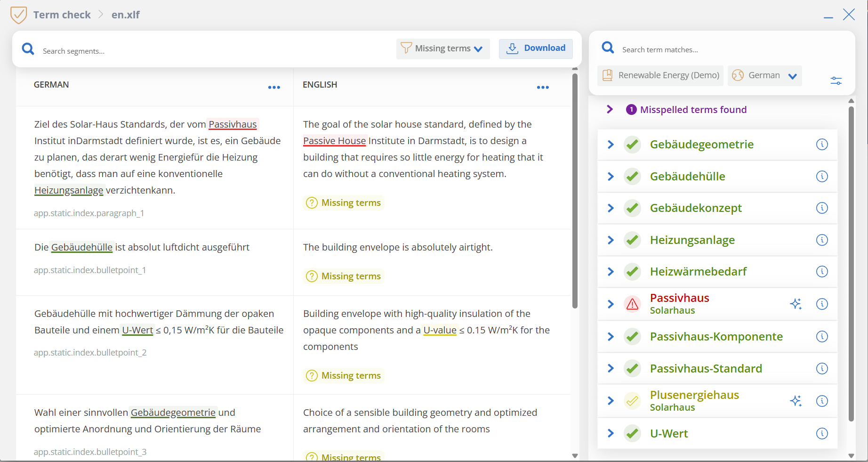Click the segment search magnifier icon
The image size is (868, 462).
tap(28, 49)
